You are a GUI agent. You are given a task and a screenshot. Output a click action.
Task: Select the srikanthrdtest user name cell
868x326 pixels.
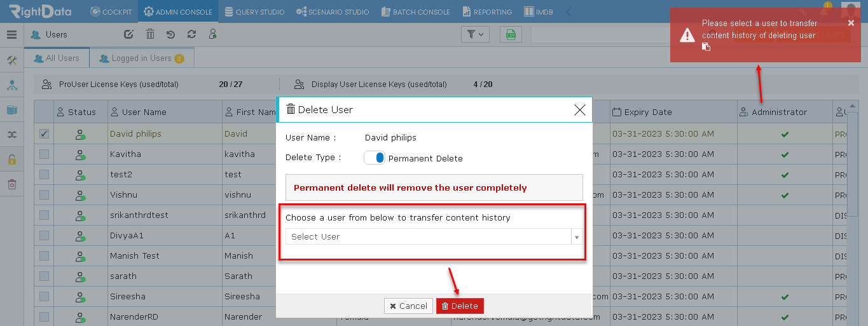pyautogui.click(x=165, y=215)
